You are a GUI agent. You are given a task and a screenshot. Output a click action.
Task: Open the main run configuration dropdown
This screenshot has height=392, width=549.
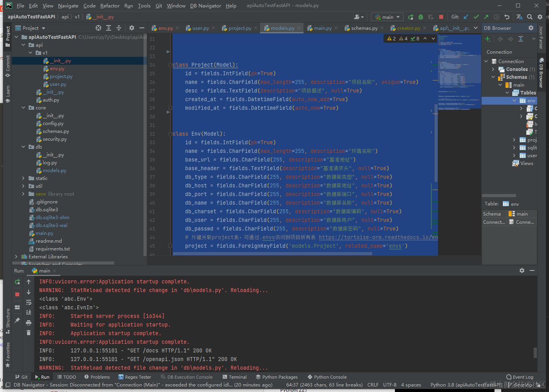(387, 17)
